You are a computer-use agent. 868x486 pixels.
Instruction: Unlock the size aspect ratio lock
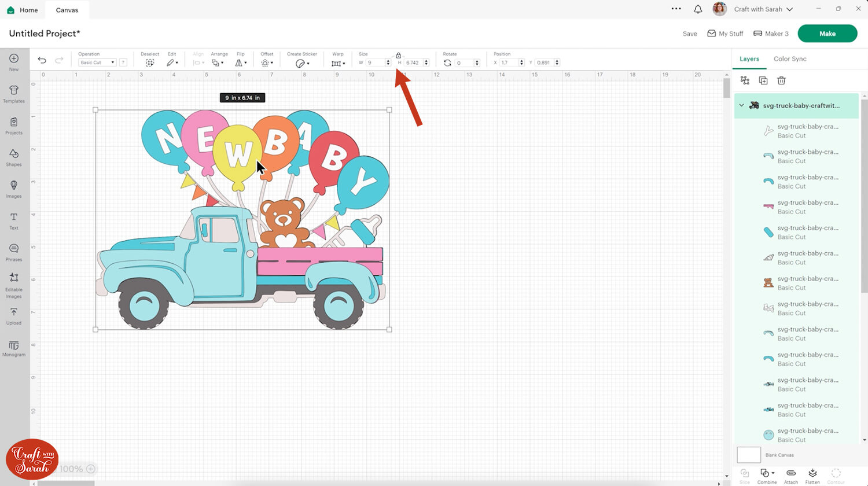(x=399, y=55)
